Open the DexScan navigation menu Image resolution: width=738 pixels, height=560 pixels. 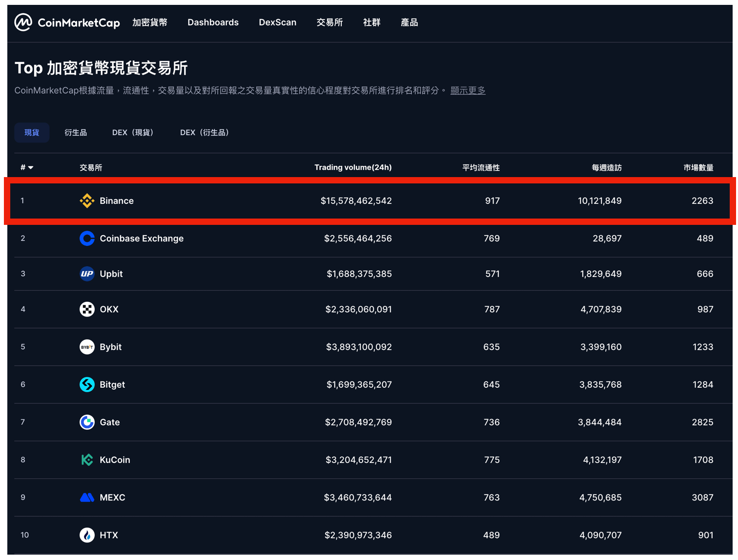pyautogui.click(x=278, y=22)
